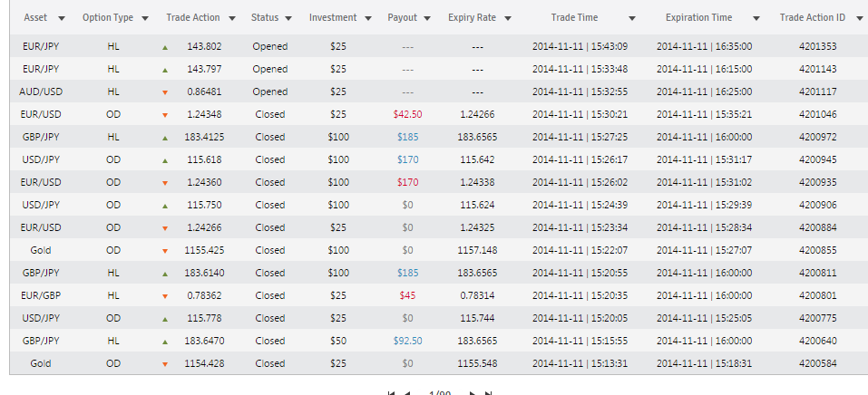Screen dimensions: 868x395
Task: Click the down arrow next to 0.78362
Action: (164, 295)
